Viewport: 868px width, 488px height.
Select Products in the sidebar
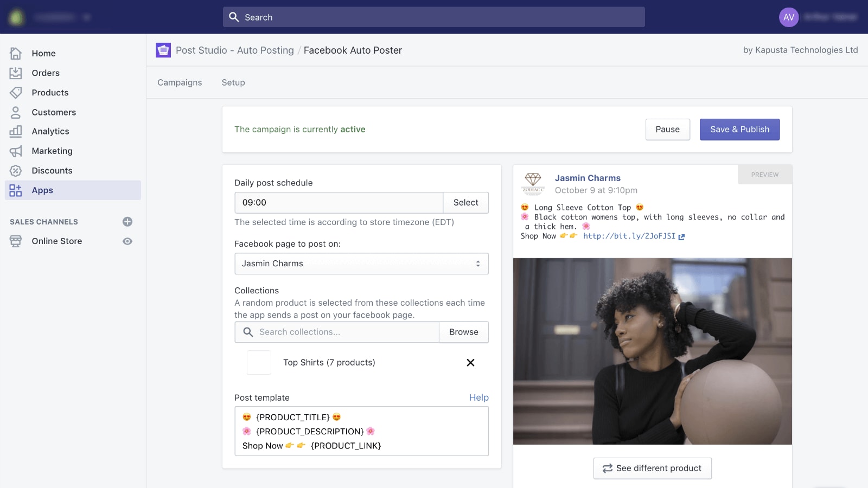pyautogui.click(x=50, y=92)
